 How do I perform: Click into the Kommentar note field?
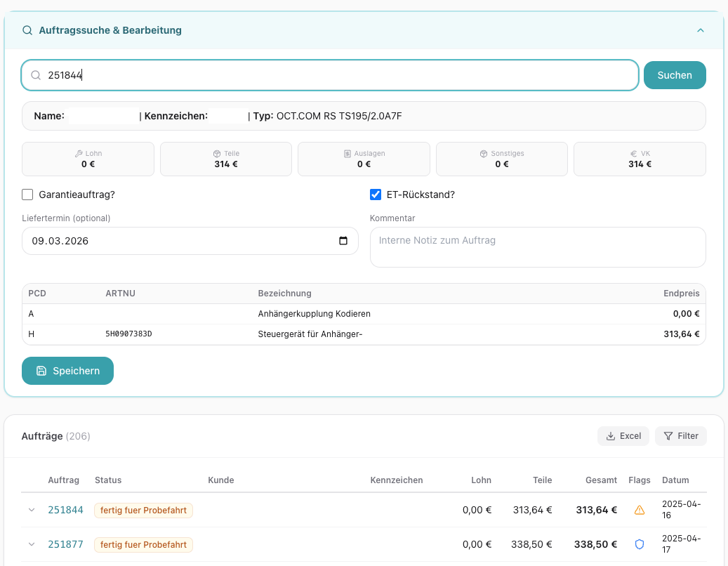click(537, 247)
